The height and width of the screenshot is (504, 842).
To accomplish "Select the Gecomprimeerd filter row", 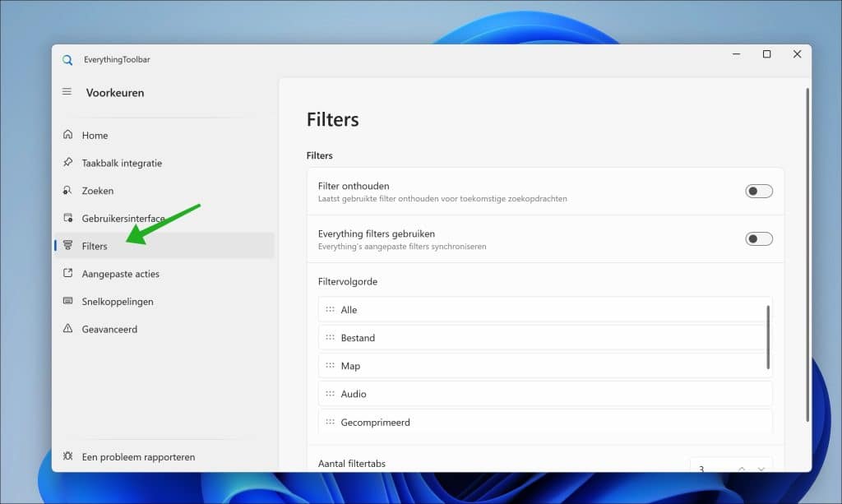I will click(545, 422).
